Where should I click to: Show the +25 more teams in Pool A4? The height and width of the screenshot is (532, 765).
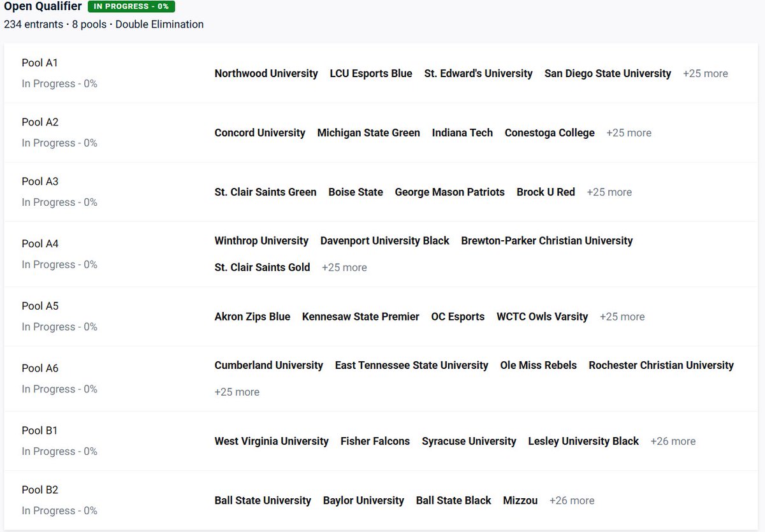[x=344, y=268]
